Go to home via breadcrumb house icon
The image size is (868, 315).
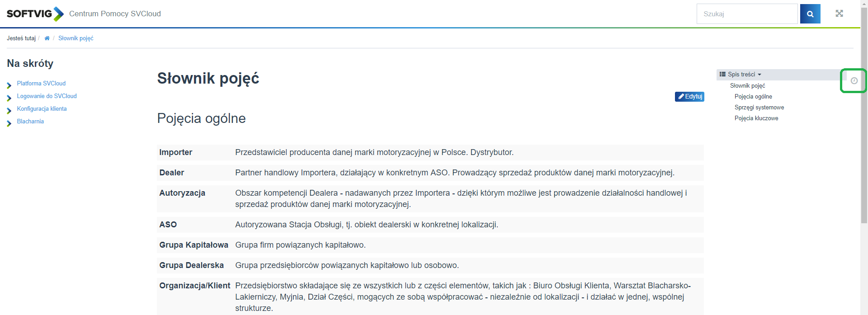pyautogui.click(x=47, y=38)
